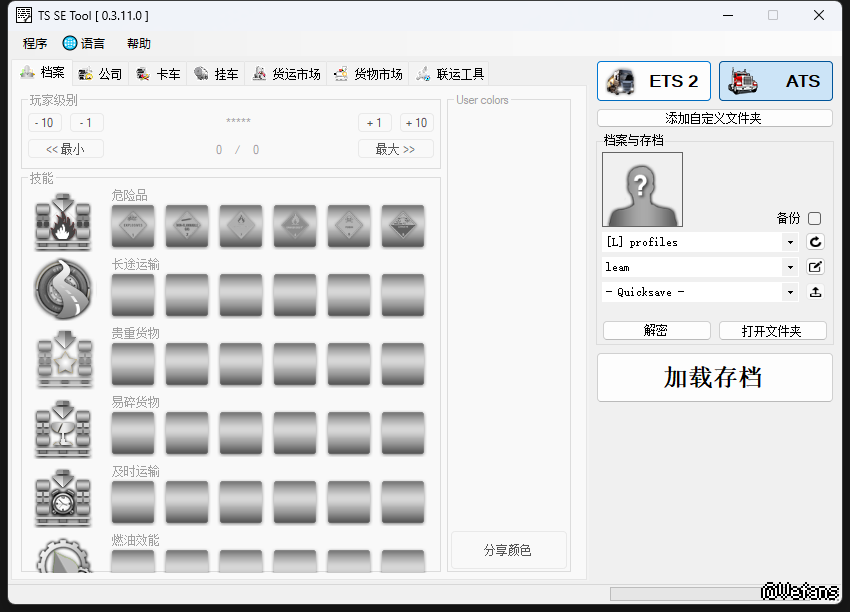Set 长途运输 skill to level six
Image resolution: width=850 pixels, height=612 pixels.
(403, 295)
